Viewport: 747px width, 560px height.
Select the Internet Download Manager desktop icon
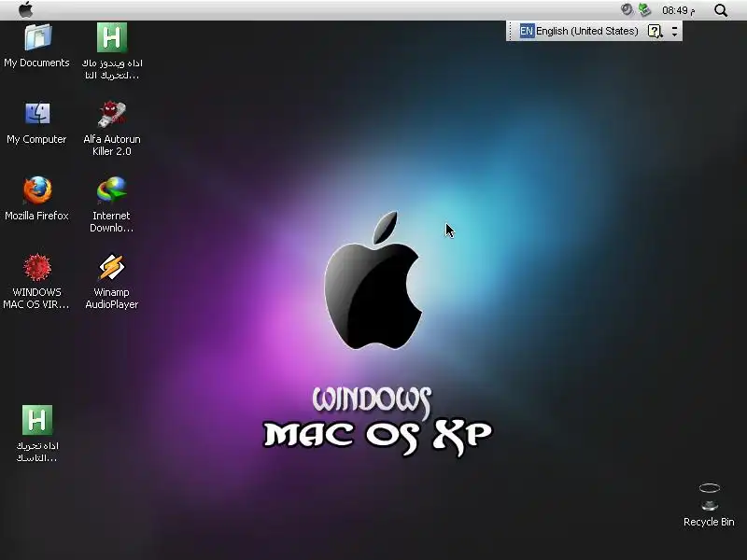[x=111, y=190]
